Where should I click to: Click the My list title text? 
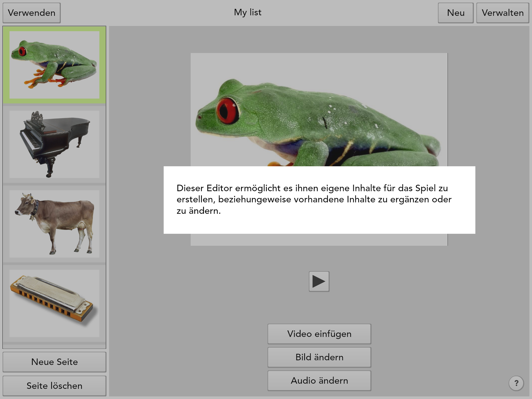click(248, 12)
